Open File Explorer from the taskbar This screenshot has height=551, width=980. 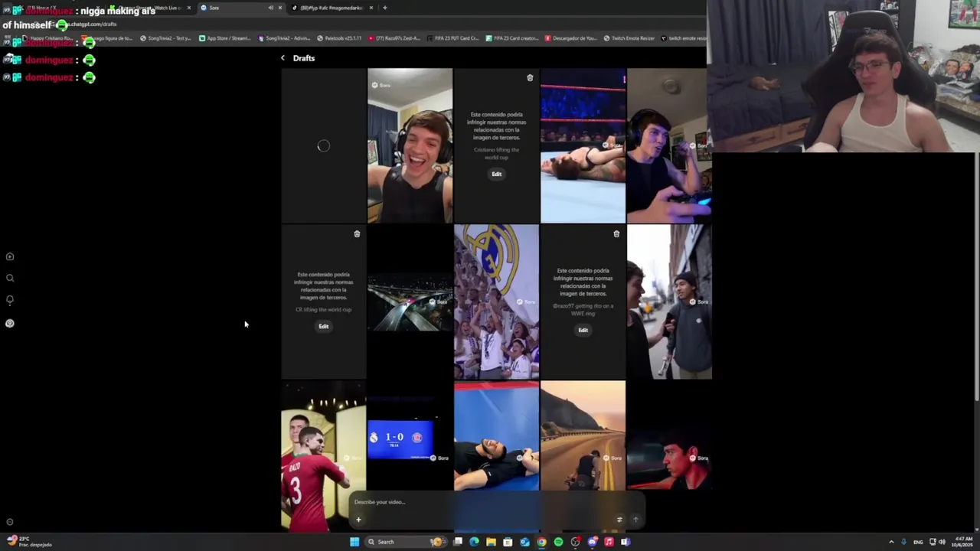(491, 542)
